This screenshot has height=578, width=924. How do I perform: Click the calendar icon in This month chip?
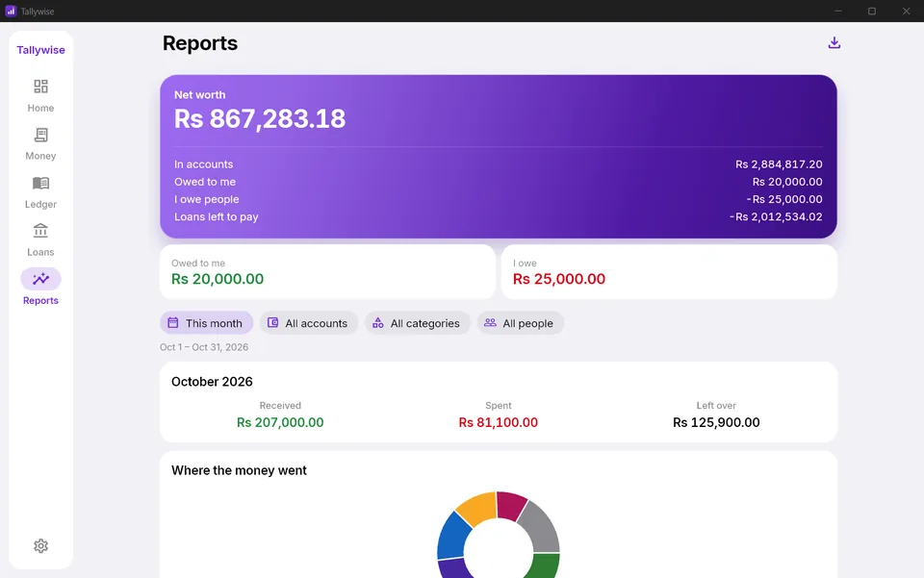click(x=172, y=322)
